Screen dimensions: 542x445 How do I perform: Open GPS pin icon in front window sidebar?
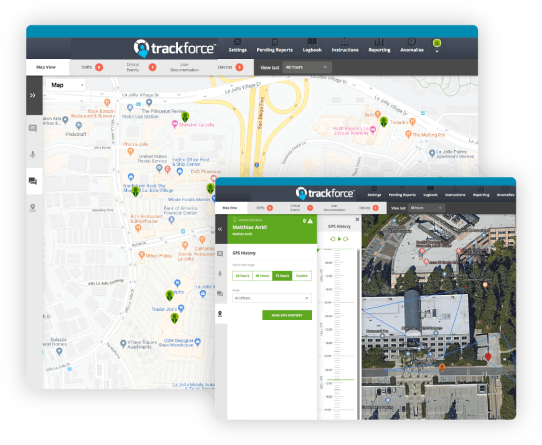(x=220, y=314)
